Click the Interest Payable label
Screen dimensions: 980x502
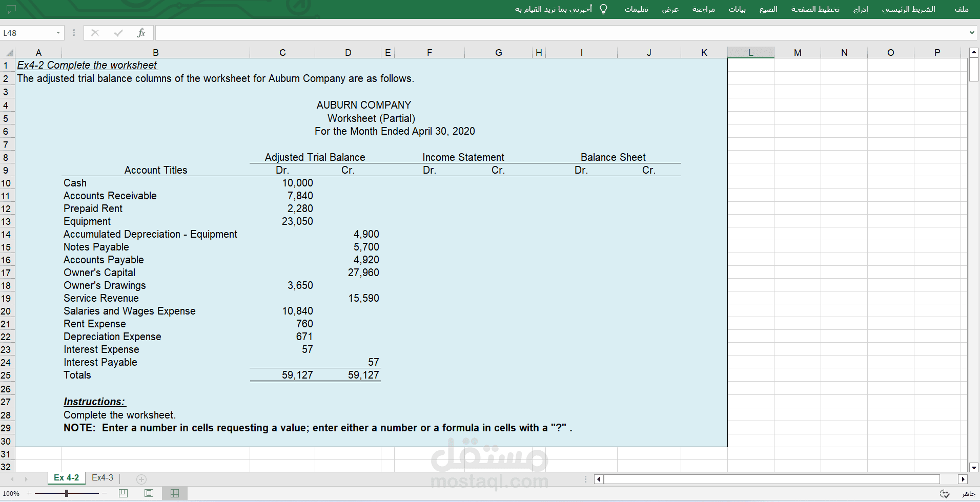tap(100, 362)
